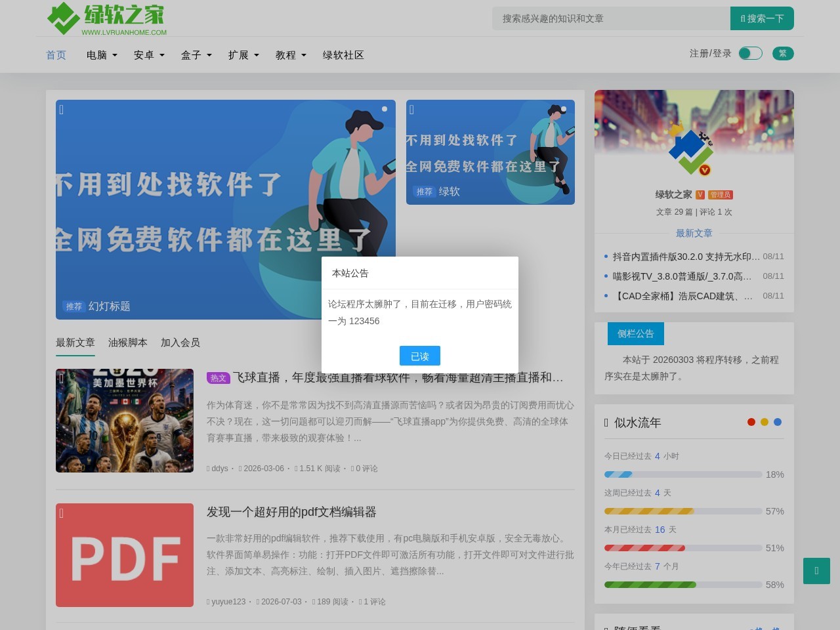
Task: Click the 1.51 K 阅读 view count
Action: point(320,469)
